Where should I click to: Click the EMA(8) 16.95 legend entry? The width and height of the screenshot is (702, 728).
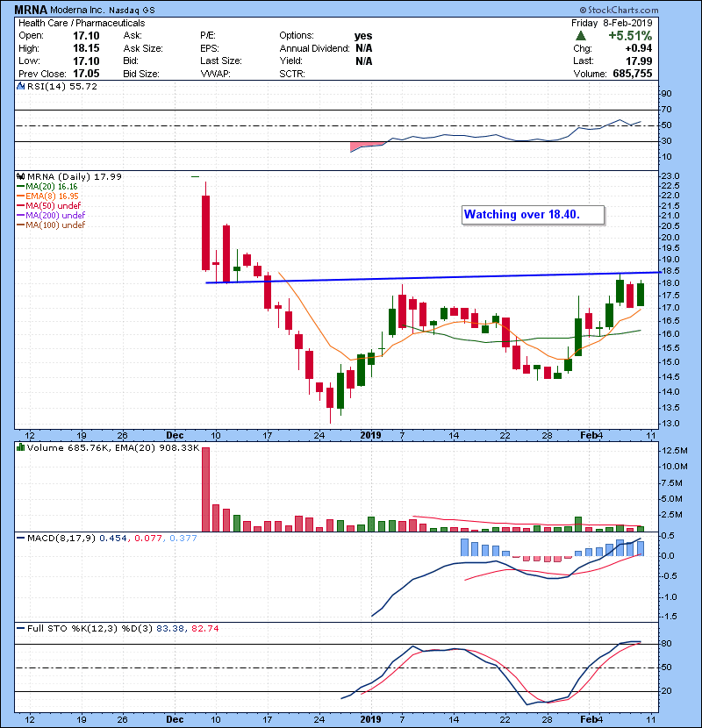tap(48, 196)
